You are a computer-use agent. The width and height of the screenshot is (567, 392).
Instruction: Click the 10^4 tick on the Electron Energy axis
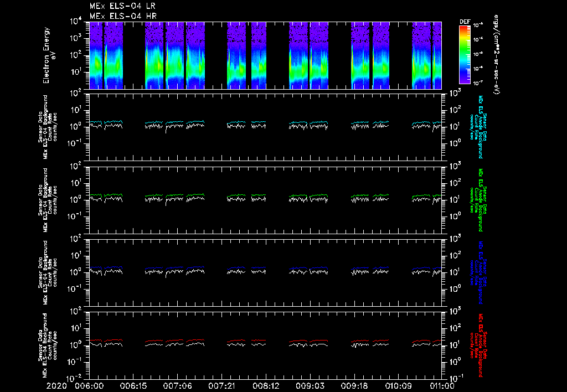pyautogui.click(x=76, y=22)
